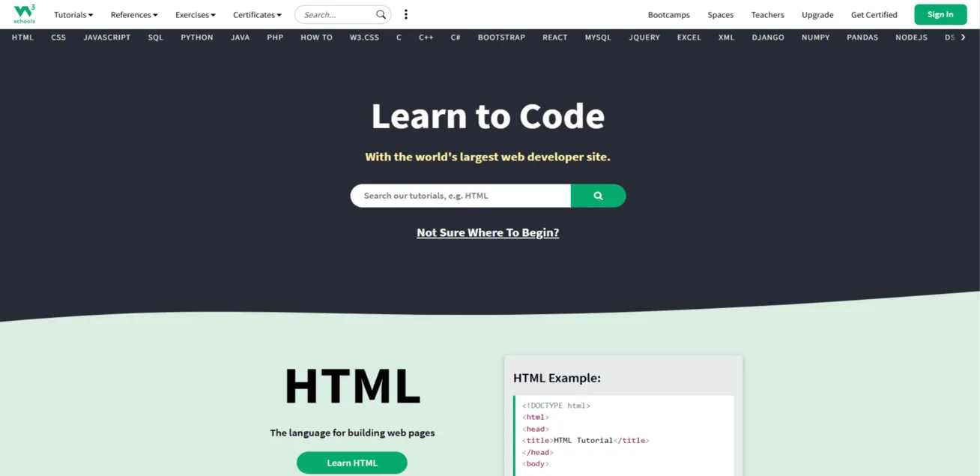This screenshot has width=980, height=476.
Task: Select JAVA in the topics bar
Action: 241,37
